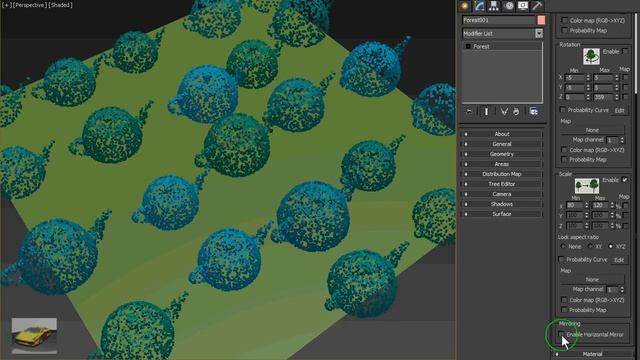Click the Scale X Max value field

600,205
